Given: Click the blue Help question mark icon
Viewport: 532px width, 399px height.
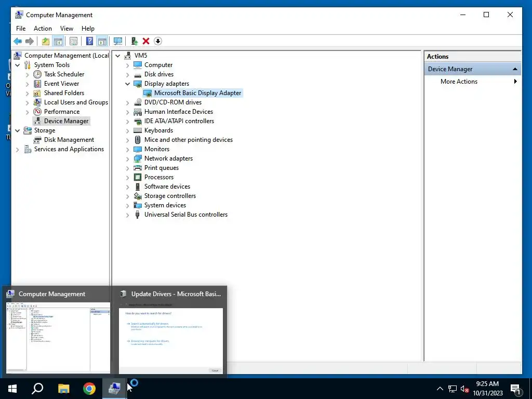Looking at the screenshot, I should 89,42.
